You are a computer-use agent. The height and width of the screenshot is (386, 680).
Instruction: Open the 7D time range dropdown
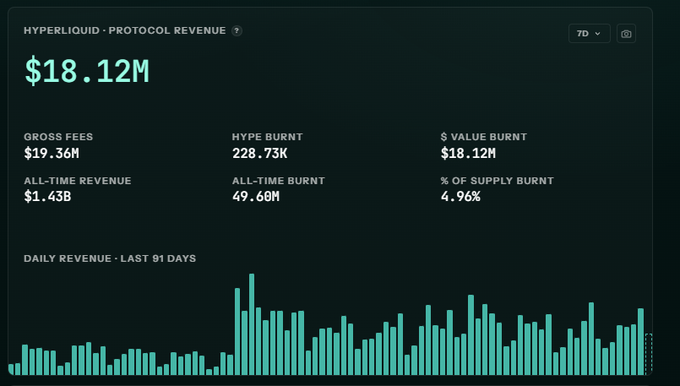(x=589, y=33)
